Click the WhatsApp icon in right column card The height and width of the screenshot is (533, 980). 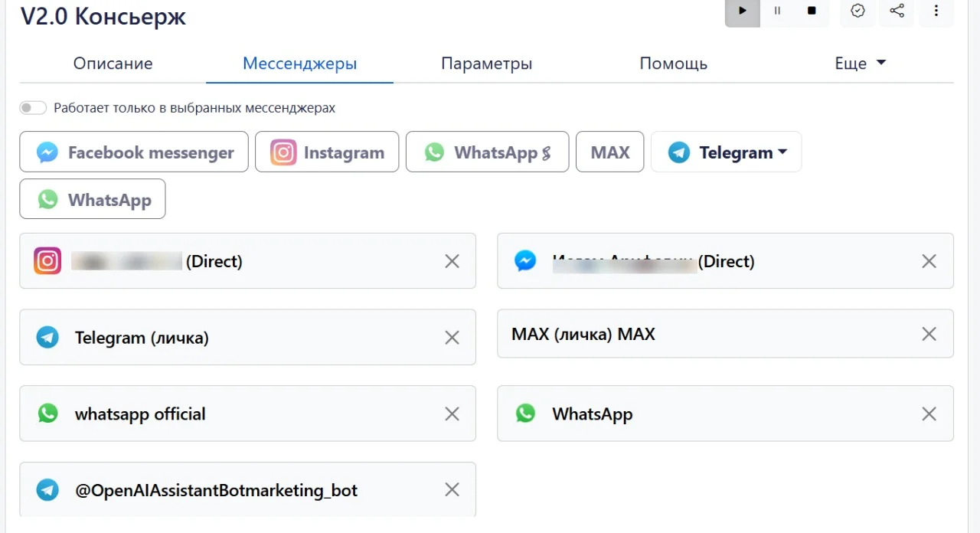tap(525, 414)
